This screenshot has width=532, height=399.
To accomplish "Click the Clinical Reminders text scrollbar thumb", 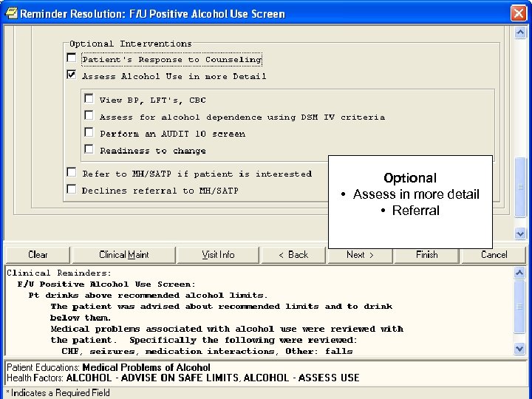I will point(519,307).
